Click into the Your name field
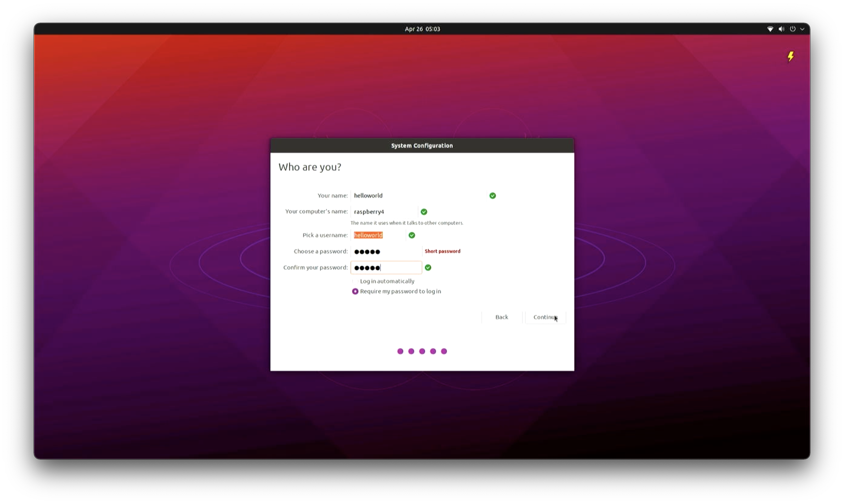The width and height of the screenshot is (844, 504). point(418,196)
